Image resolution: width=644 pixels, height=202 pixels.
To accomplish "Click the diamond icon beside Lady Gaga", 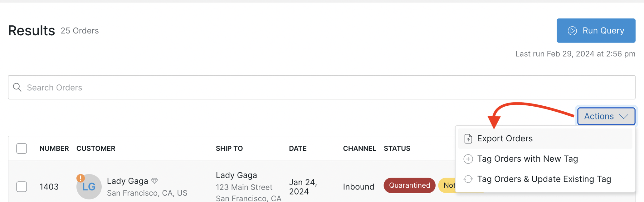I will [x=154, y=181].
